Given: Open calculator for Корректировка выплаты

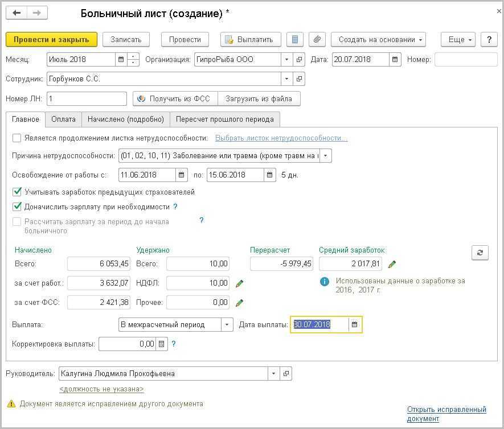Looking at the screenshot, I should (x=162, y=344).
